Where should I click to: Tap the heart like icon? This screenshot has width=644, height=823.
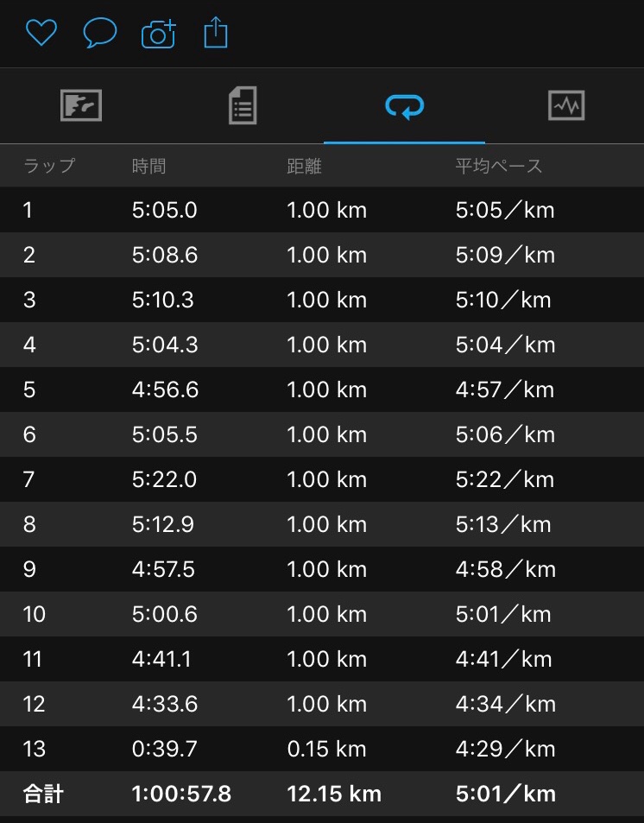tap(41, 33)
